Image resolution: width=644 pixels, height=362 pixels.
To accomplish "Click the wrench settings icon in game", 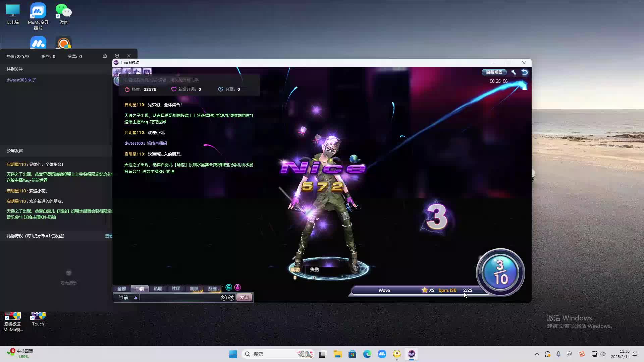I will [x=514, y=72].
